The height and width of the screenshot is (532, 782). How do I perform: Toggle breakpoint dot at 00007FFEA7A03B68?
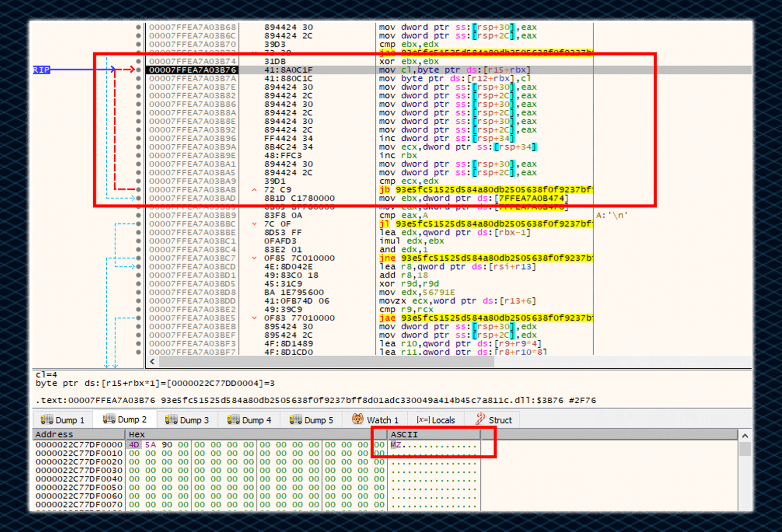139,28
